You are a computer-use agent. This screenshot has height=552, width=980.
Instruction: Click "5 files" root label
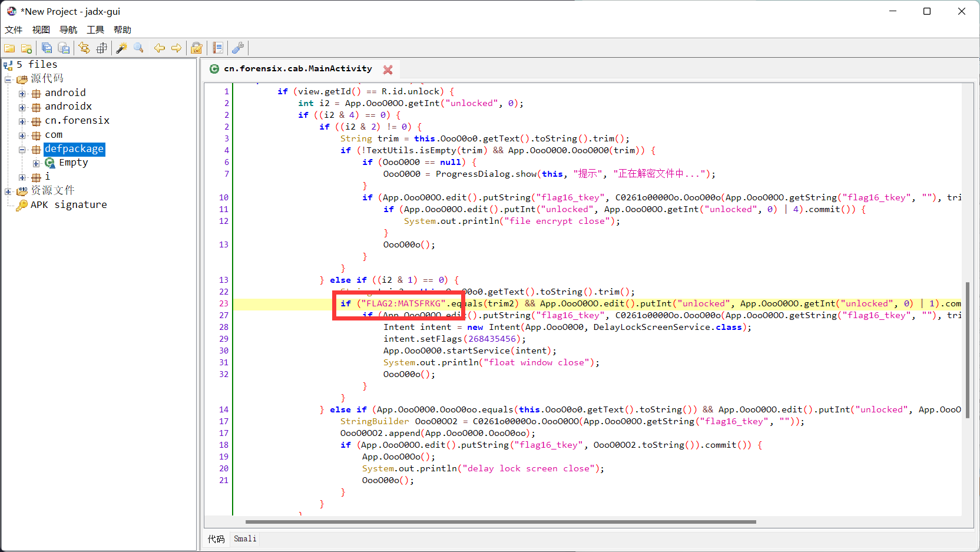pyautogui.click(x=37, y=65)
